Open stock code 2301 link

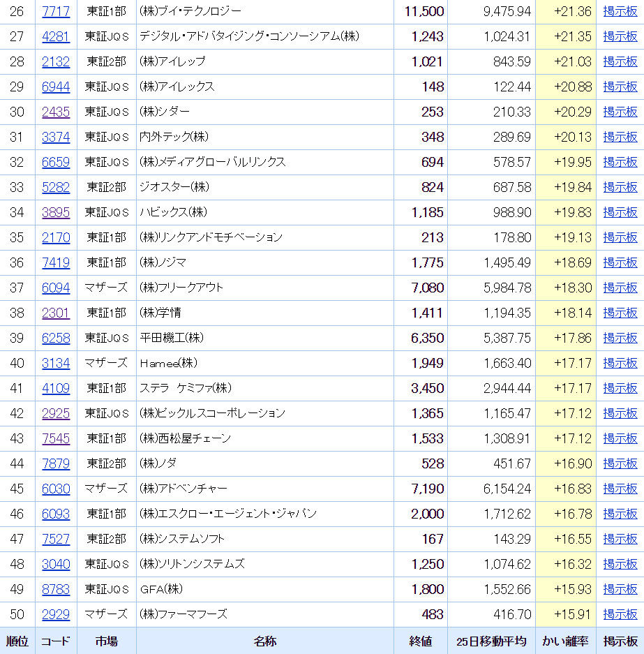coord(56,313)
